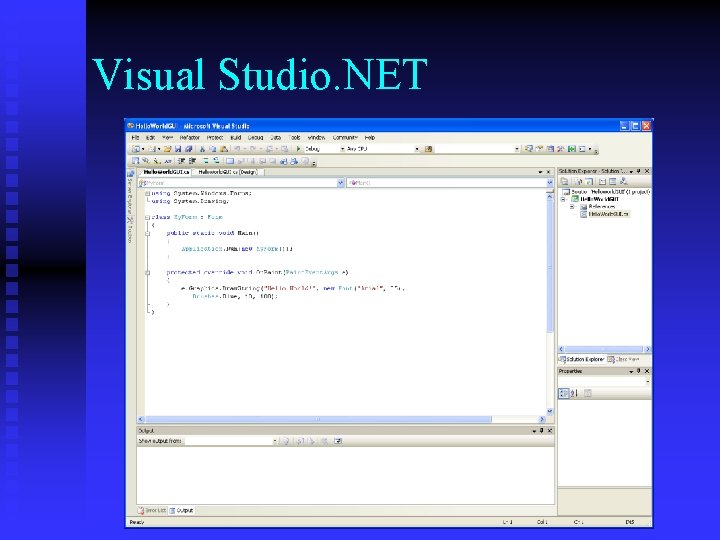Image resolution: width=720 pixels, height=540 pixels.
Task: Open the Server Explorer side tab
Action: pyautogui.click(x=130, y=191)
